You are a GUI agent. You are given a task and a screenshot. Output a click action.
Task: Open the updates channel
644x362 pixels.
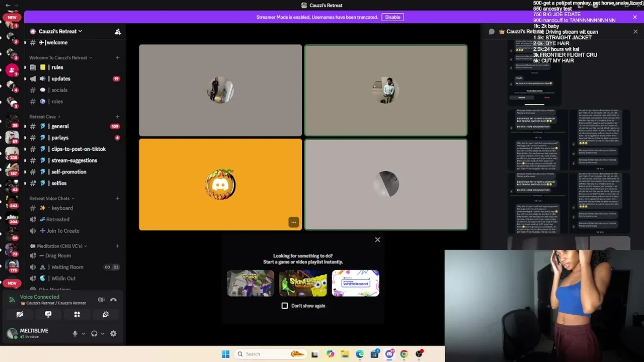point(74,79)
